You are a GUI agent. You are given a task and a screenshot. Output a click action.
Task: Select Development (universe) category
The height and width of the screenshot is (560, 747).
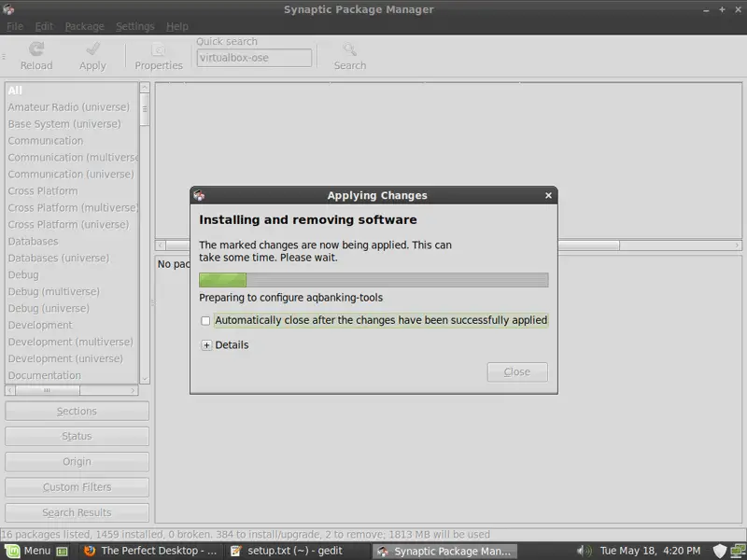pos(72,358)
